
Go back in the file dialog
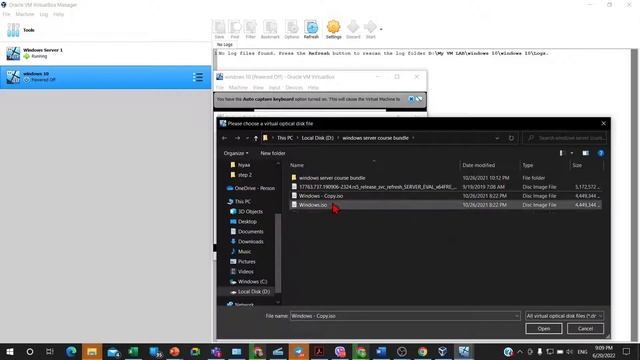click(224, 138)
